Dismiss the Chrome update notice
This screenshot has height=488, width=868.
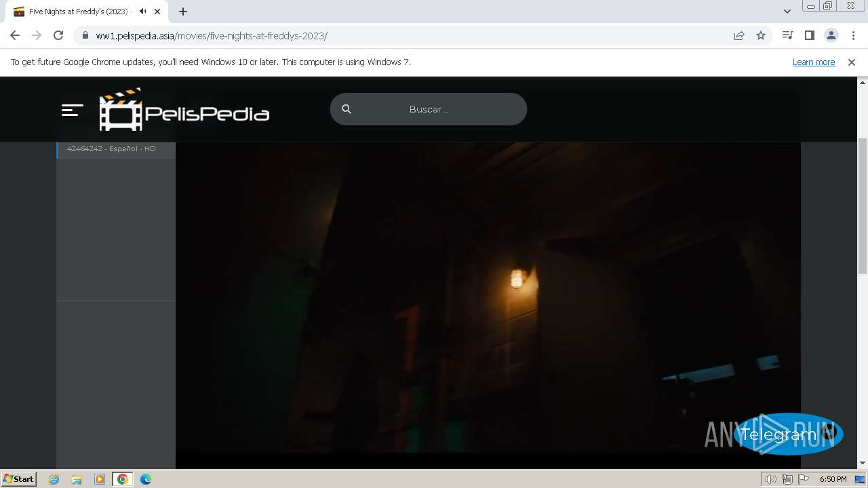pos(852,62)
